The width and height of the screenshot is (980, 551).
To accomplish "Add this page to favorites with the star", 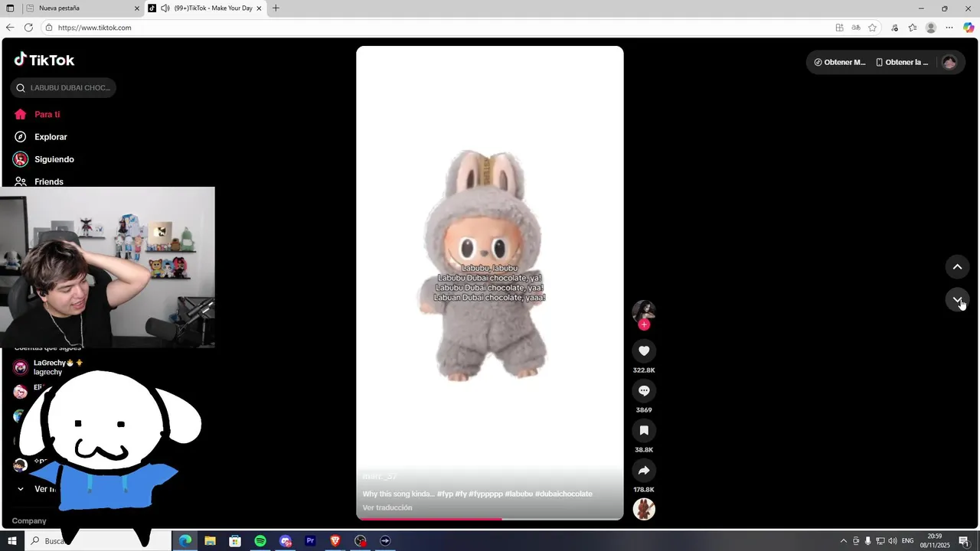I will [872, 28].
